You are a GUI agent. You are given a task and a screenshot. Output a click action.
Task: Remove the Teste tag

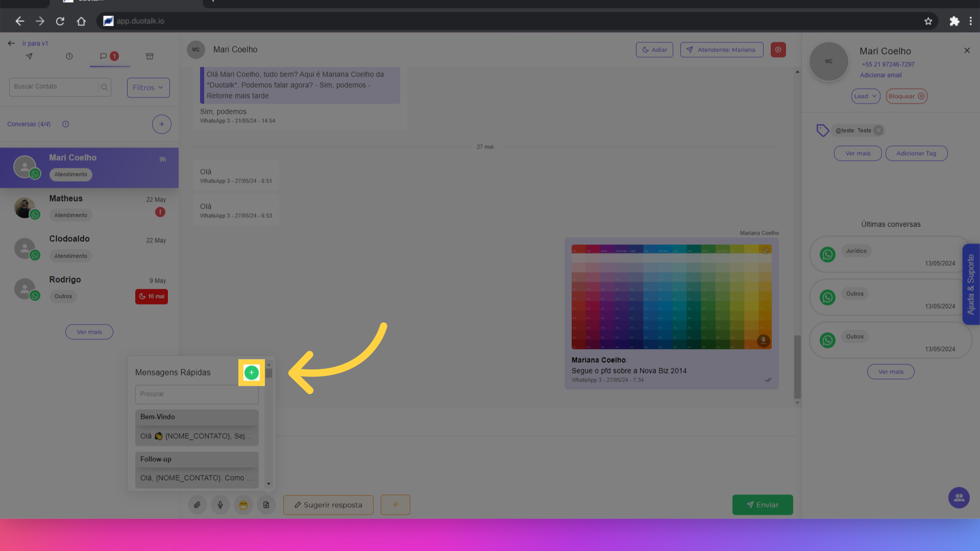pyautogui.click(x=878, y=131)
